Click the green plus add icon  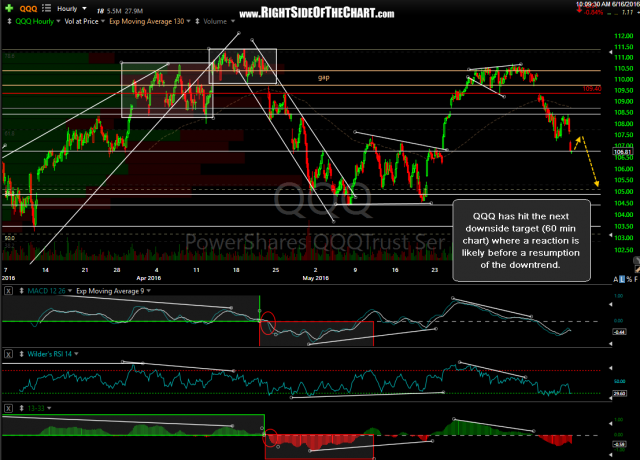(x=9, y=8)
